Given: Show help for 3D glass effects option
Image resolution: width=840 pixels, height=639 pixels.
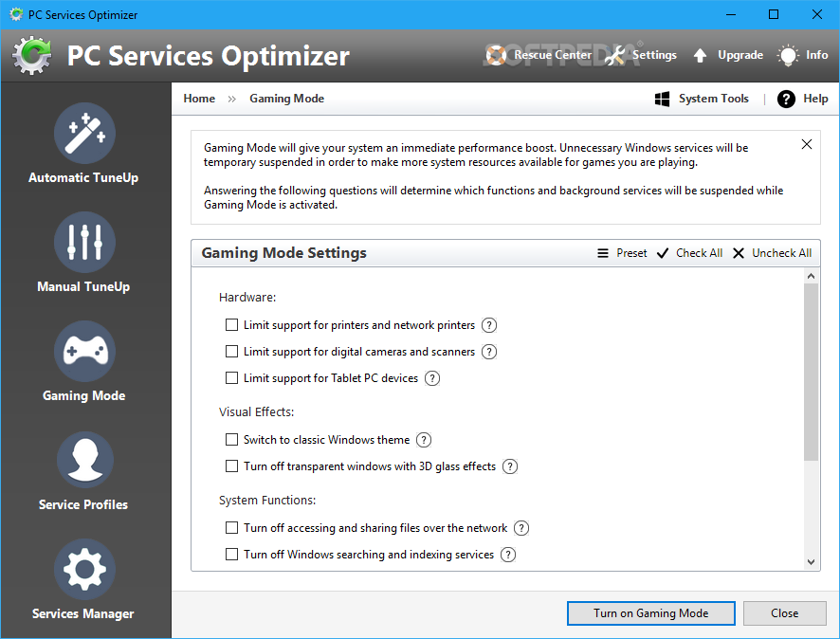Looking at the screenshot, I should tap(509, 466).
